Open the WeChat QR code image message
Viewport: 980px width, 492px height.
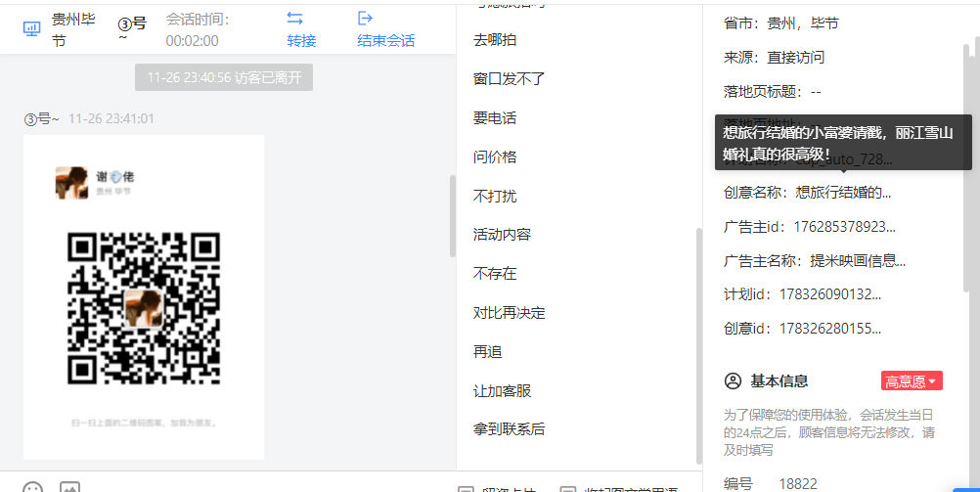(x=144, y=297)
